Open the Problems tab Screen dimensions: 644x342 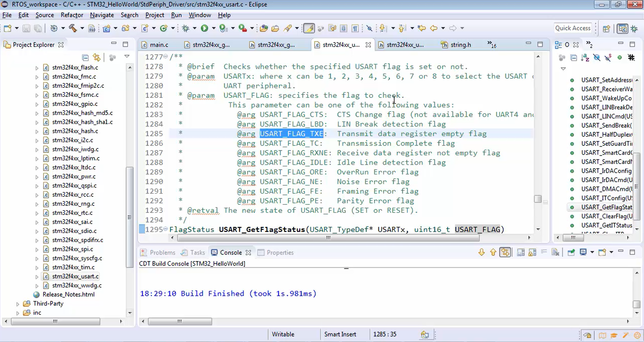pos(158,253)
